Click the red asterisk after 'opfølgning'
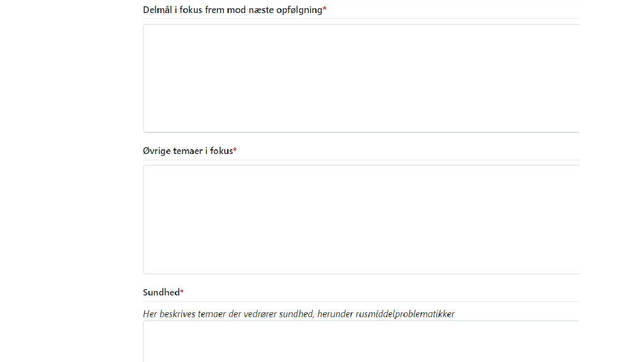Screen dimensions: 644x362 [325, 9]
